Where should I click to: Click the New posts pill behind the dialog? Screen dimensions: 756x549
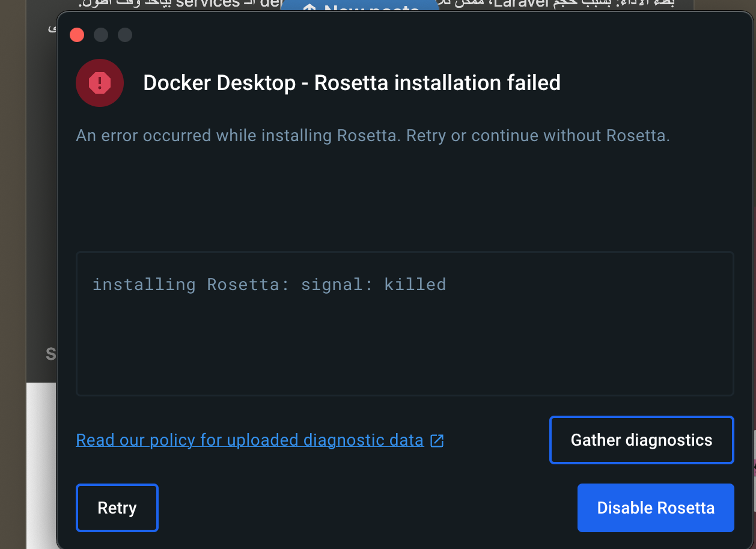click(359, 8)
